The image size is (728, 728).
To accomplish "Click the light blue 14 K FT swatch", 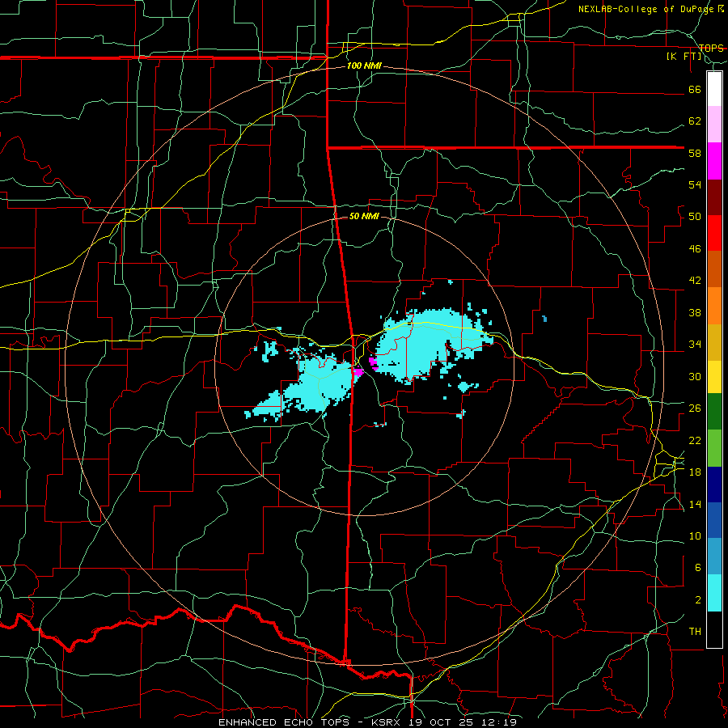I will pos(714,557).
